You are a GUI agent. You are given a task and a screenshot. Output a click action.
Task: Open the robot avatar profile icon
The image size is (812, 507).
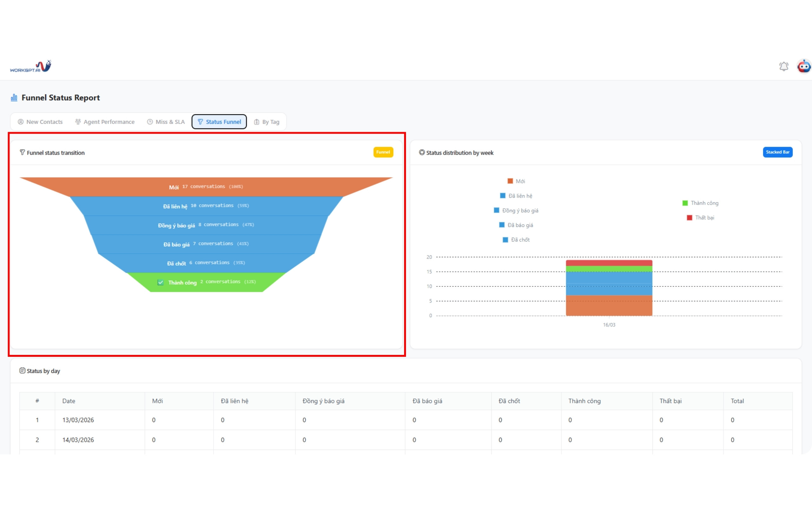[x=804, y=67]
